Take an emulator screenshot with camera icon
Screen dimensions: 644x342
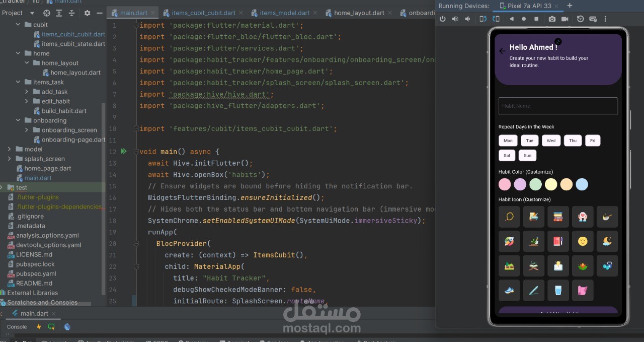(552, 19)
